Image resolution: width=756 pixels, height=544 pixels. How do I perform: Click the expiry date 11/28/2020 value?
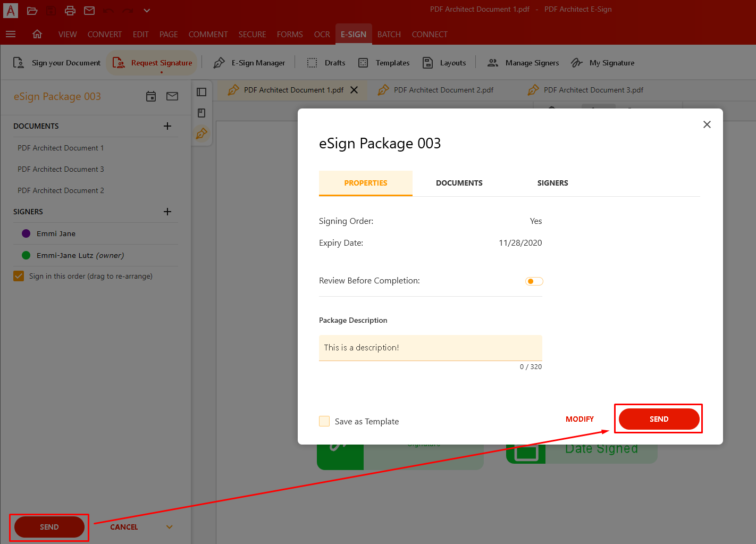(x=520, y=243)
